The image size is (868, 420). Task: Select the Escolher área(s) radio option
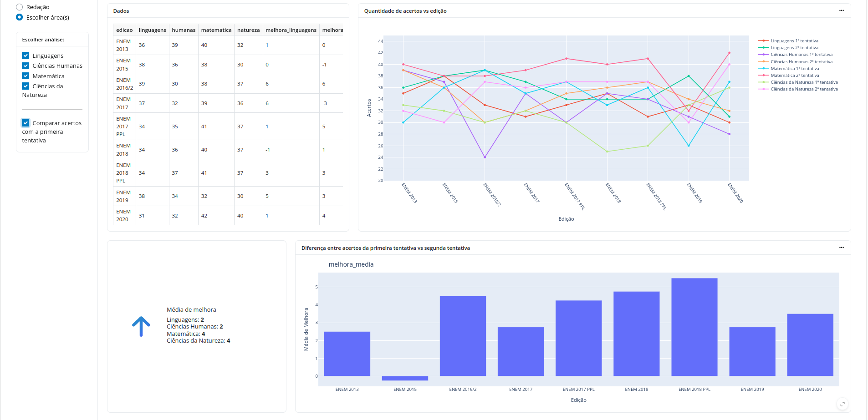pyautogui.click(x=19, y=17)
